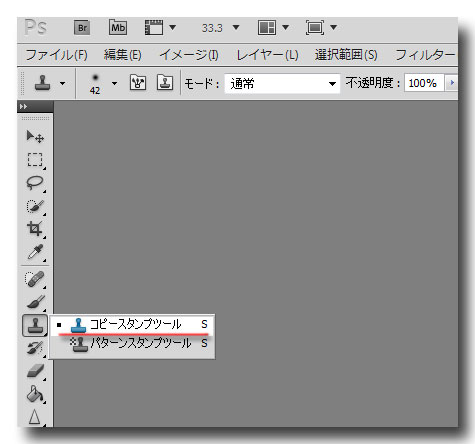The image size is (475, 444).
Task: Select the Eraser tool
Action: click(x=35, y=371)
